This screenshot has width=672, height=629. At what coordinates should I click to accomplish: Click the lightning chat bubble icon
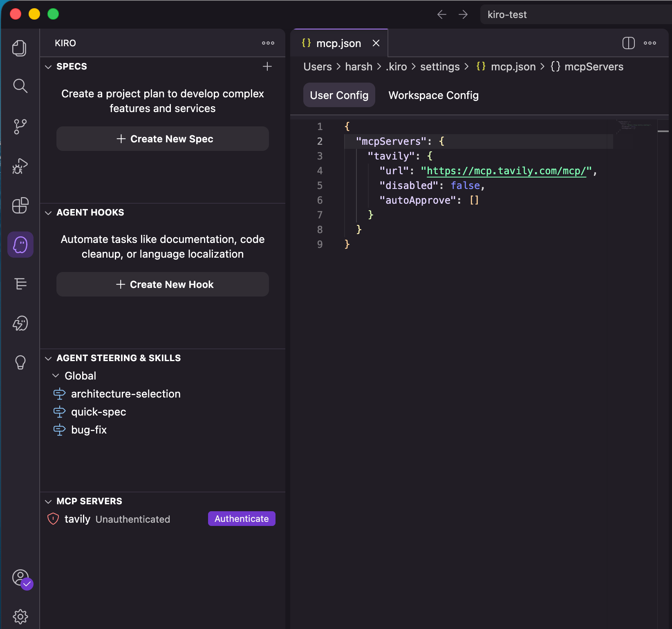20,323
